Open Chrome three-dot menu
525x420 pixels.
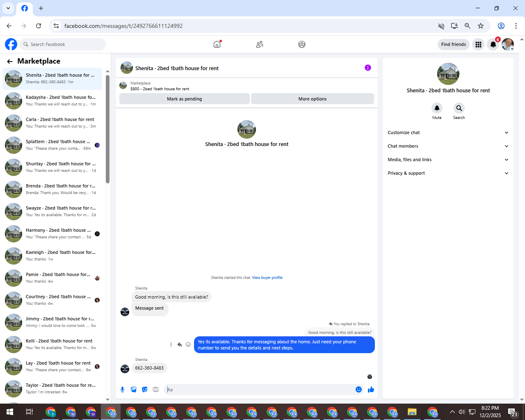[x=516, y=26]
